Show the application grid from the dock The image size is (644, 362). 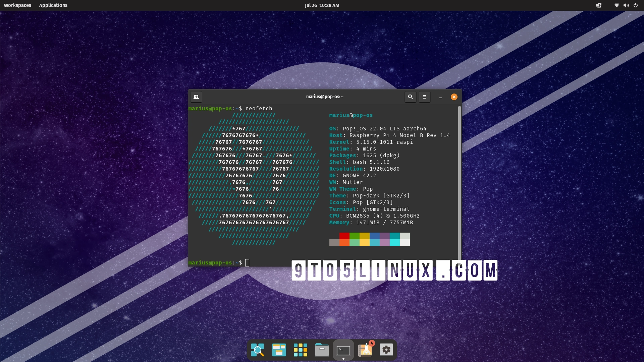pyautogui.click(x=300, y=350)
